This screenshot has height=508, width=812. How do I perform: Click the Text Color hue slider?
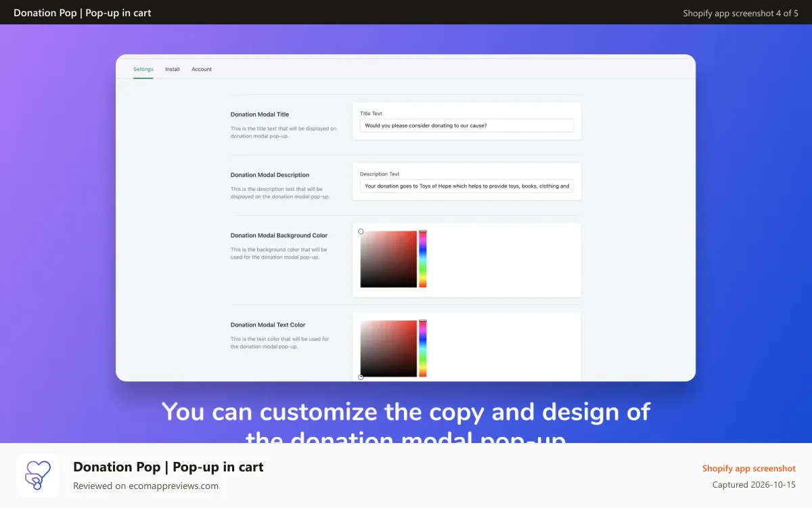(x=422, y=348)
